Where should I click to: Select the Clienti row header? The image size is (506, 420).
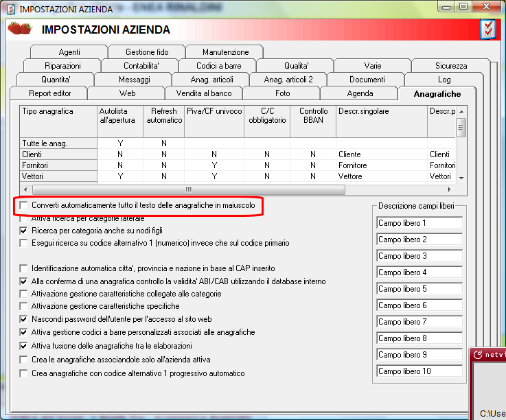click(58, 154)
